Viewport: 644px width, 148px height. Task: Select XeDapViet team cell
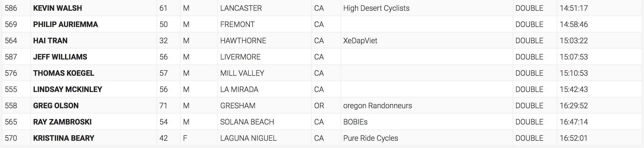click(360, 41)
